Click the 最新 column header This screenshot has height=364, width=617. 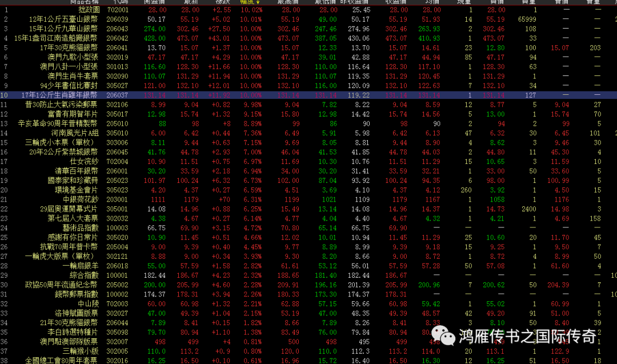[x=191, y=2]
